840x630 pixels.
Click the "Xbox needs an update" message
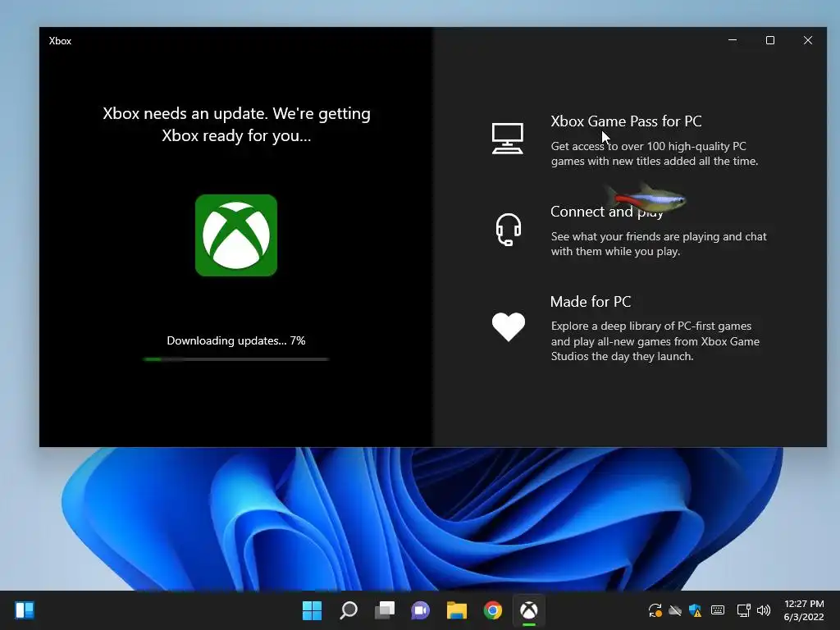(236, 125)
